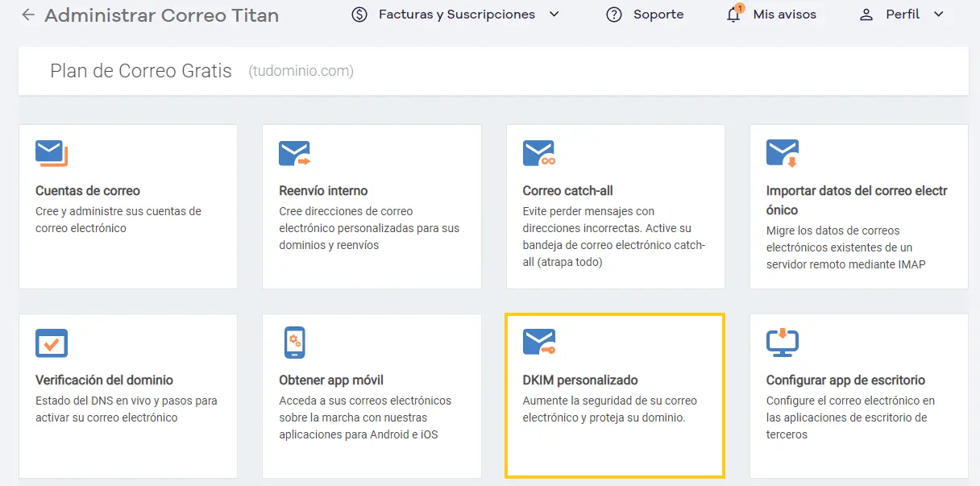Click the Importar datos envelope icon
This screenshot has width=980, height=486.
tap(783, 153)
